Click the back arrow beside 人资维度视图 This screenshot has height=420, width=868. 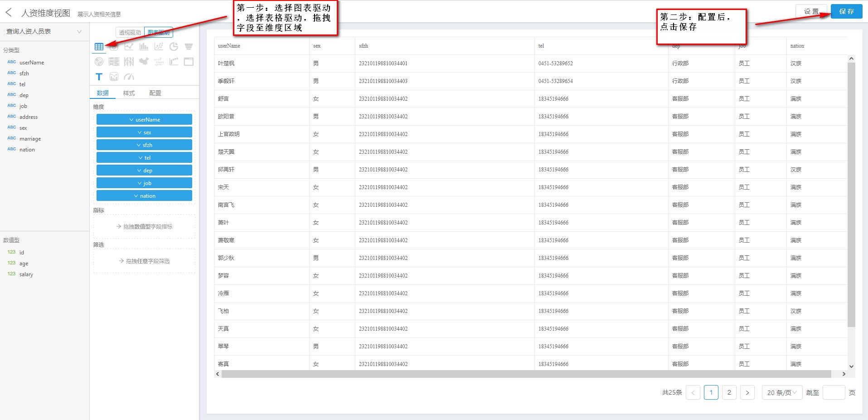(9, 13)
